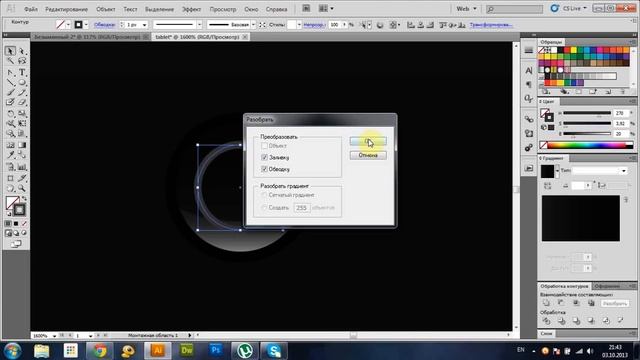Select the Selection (black arrow) tool
The height and width of the screenshot is (360, 640).
tap(10, 51)
